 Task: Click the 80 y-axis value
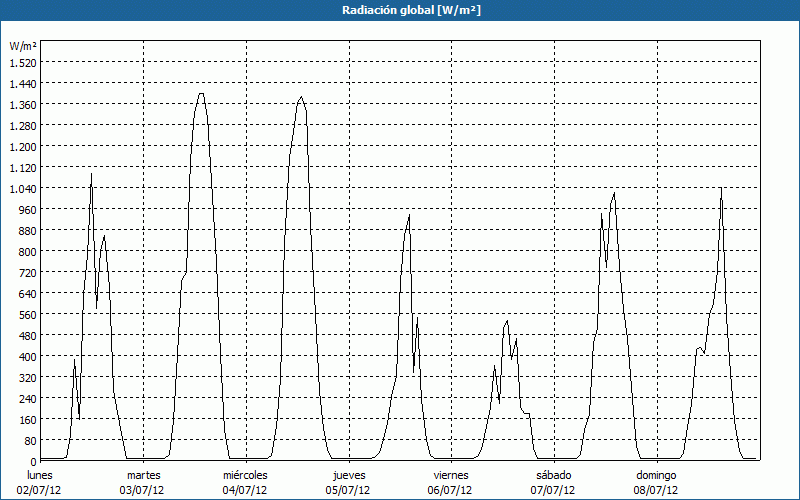pos(30,440)
